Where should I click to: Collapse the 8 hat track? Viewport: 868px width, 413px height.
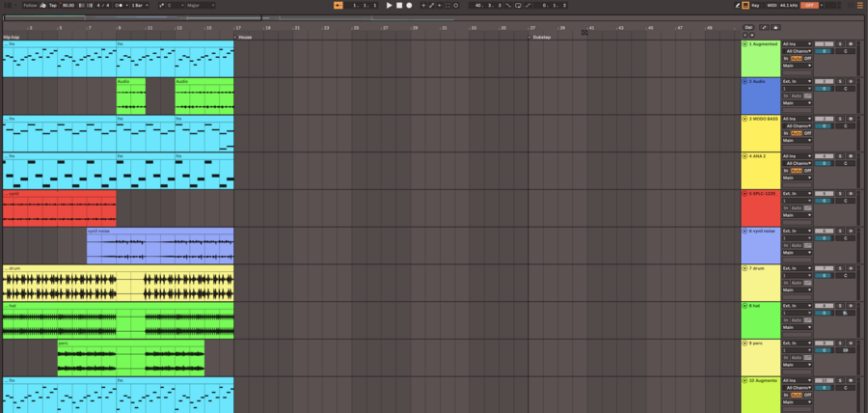[745, 306]
